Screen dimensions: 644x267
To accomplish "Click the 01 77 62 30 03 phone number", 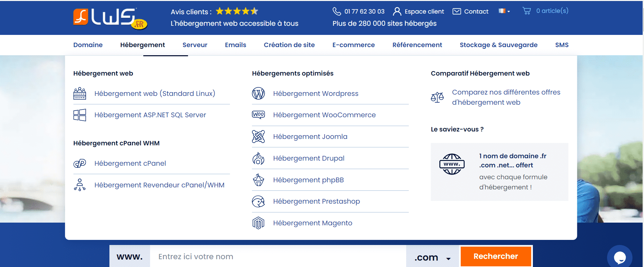I will click(364, 12).
